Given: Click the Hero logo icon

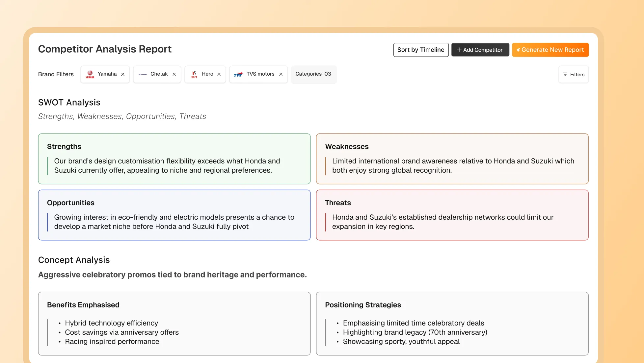Looking at the screenshot, I should click(x=194, y=74).
